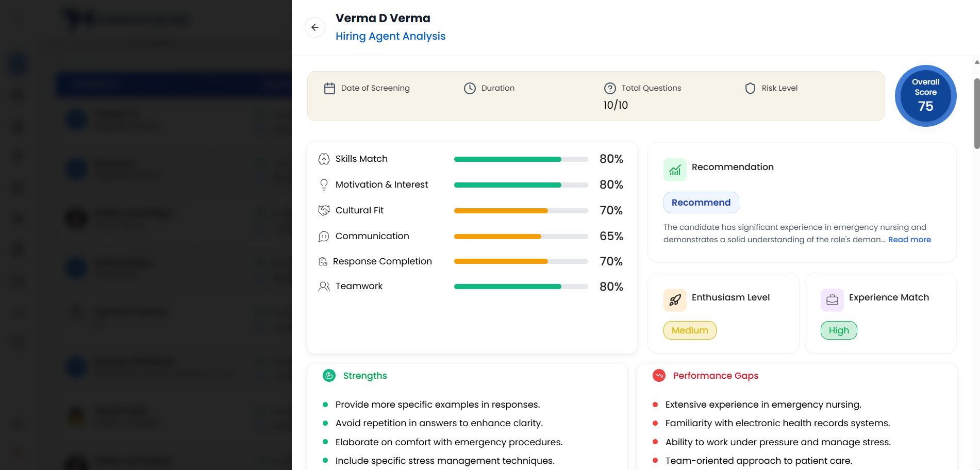Click the Medium enthusiasm badge
The width and height of the screenshot is (980, 470).
tap(690, 330)
